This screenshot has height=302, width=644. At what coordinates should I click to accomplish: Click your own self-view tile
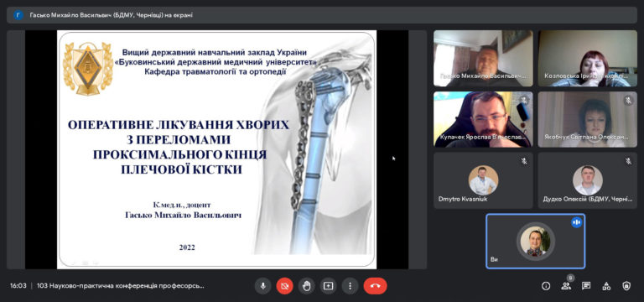pyautogui.click(x=536, y=242)
